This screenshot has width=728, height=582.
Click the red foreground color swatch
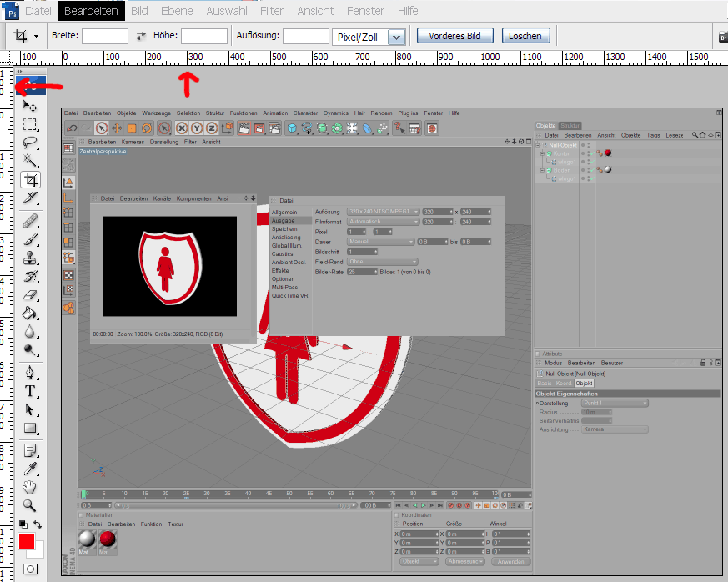(27, 541)
